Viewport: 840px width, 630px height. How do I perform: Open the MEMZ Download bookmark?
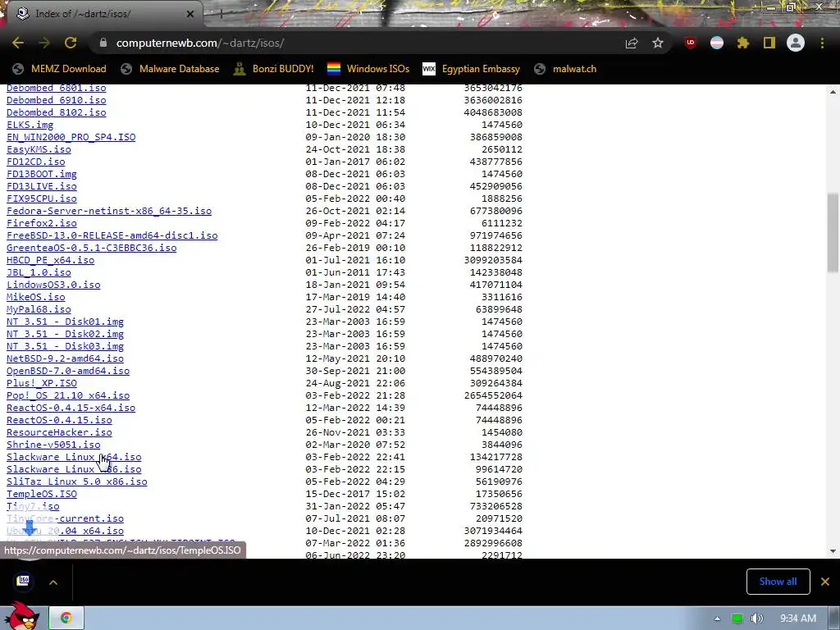coord(59,69)
